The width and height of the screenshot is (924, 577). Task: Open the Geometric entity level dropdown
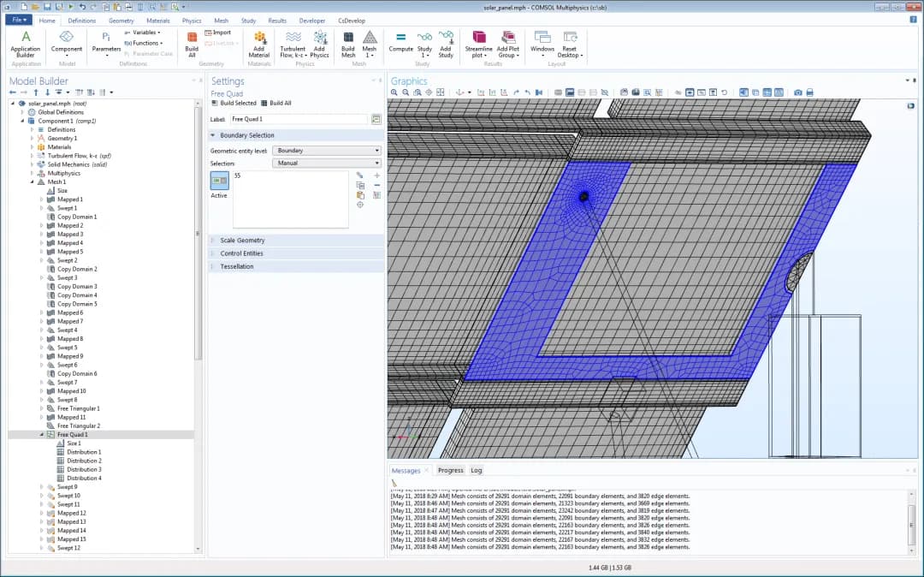[x=326, y=151]
